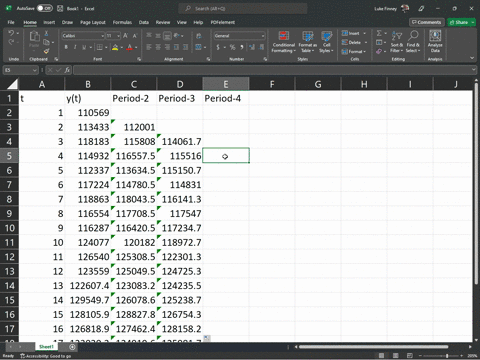The image size is (480, 360).
Task: Click the green Share button
Action: [x=461, y=22]
